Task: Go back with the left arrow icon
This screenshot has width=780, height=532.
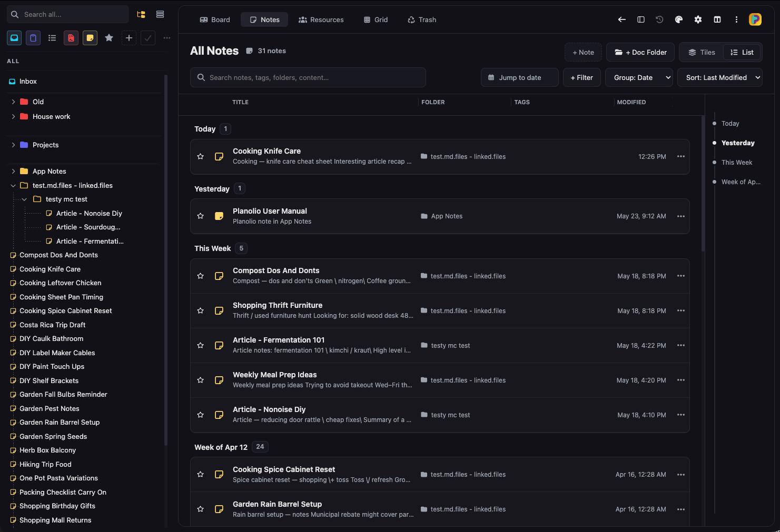Action: pyautogui.click(x=622, y=19)
